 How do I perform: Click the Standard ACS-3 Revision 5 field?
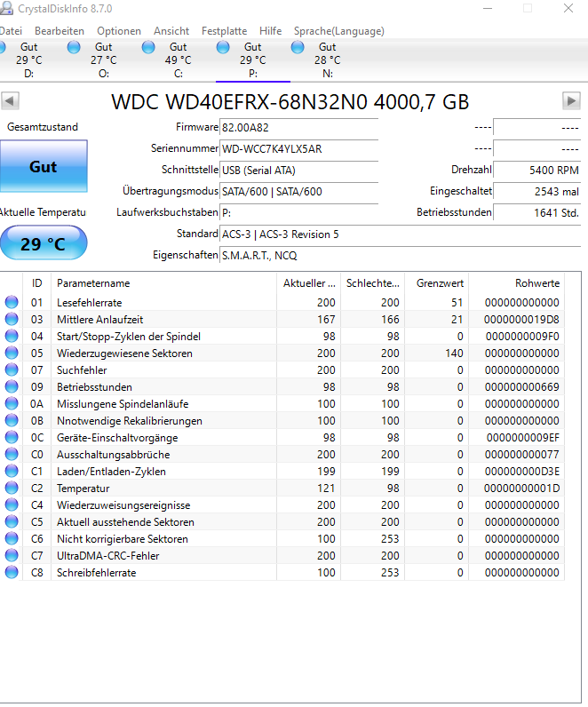point(400,234)
